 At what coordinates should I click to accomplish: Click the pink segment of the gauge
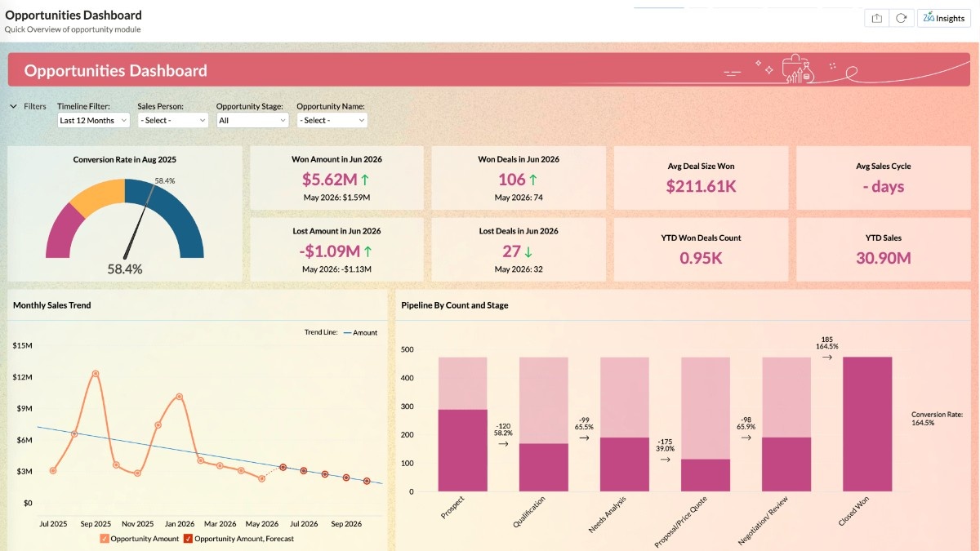64,233
